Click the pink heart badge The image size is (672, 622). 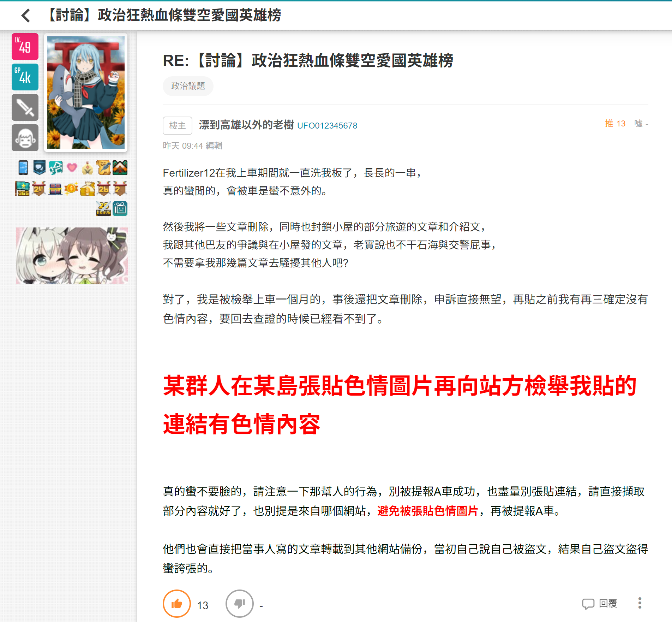[72, 168]
